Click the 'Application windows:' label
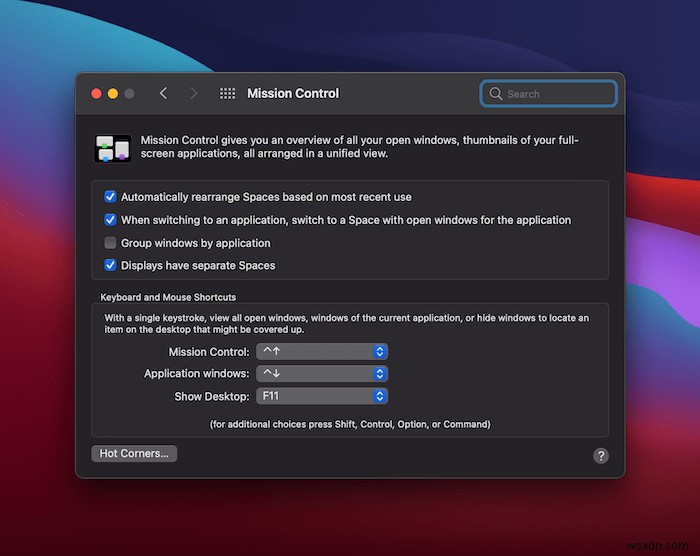 196,373
